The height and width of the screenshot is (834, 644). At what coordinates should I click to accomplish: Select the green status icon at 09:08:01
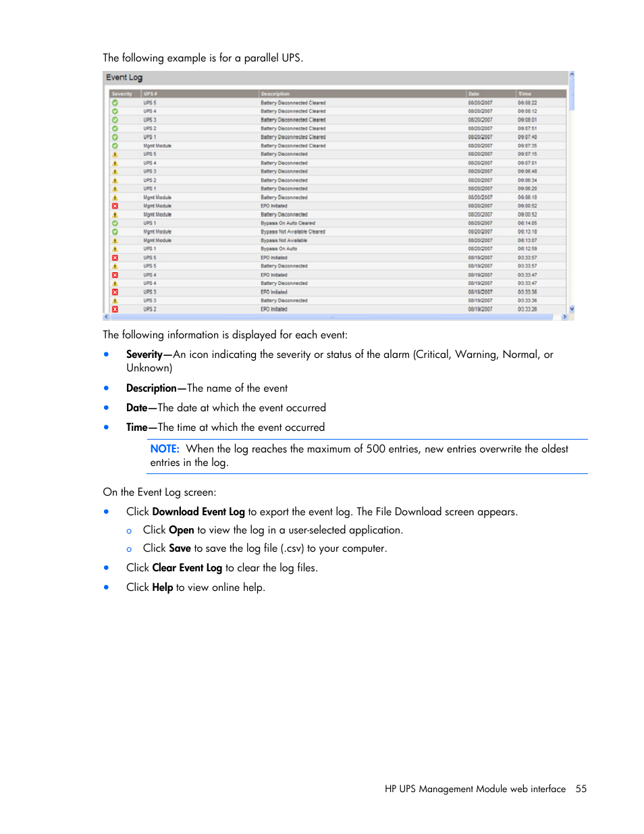115,120
